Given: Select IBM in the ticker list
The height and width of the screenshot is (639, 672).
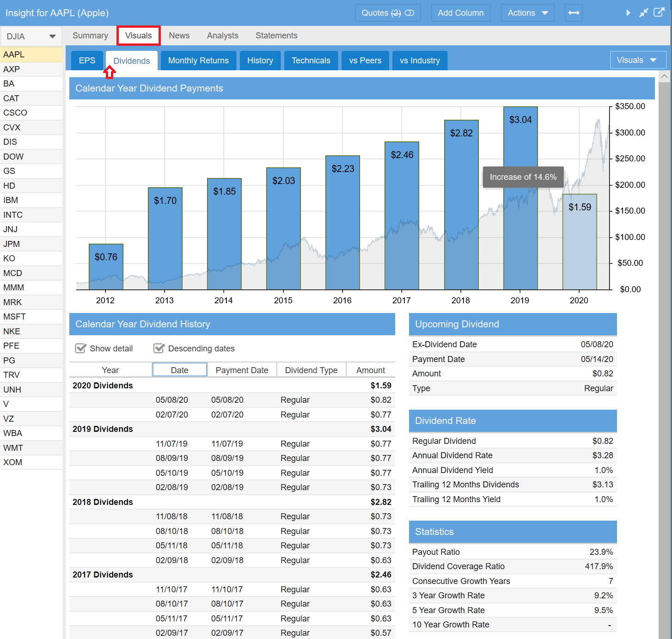Looking at the screenshot, I should (31, 200).
